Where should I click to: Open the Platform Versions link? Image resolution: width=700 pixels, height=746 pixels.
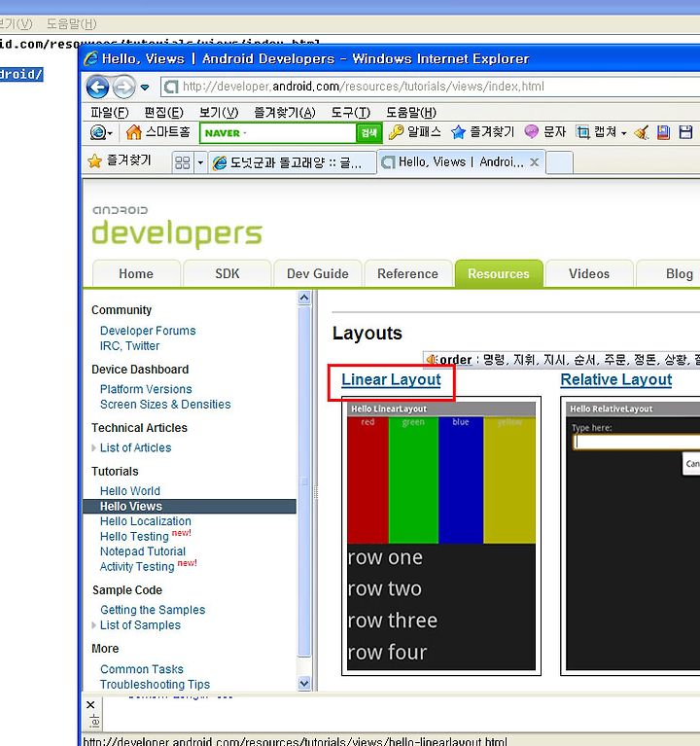click(146, 389)
